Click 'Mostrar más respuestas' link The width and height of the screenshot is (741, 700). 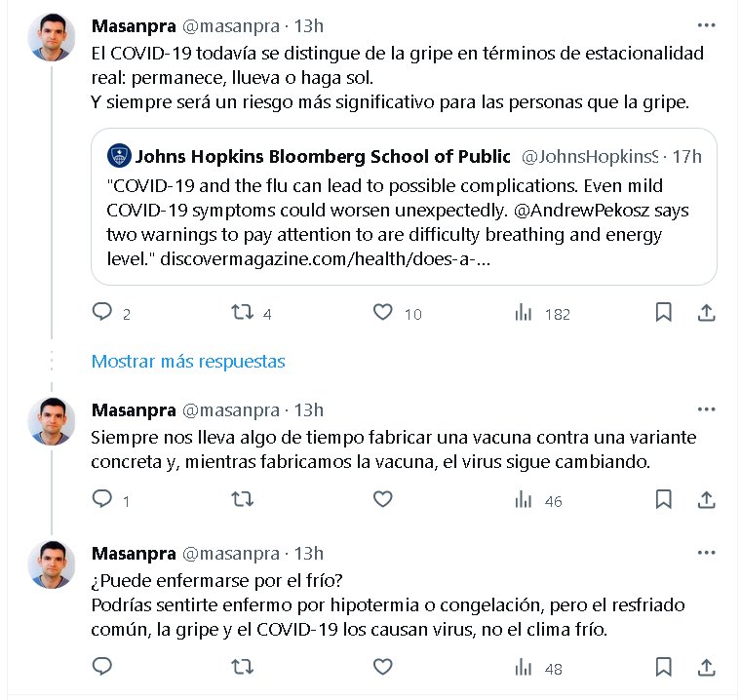pos(188,361)
